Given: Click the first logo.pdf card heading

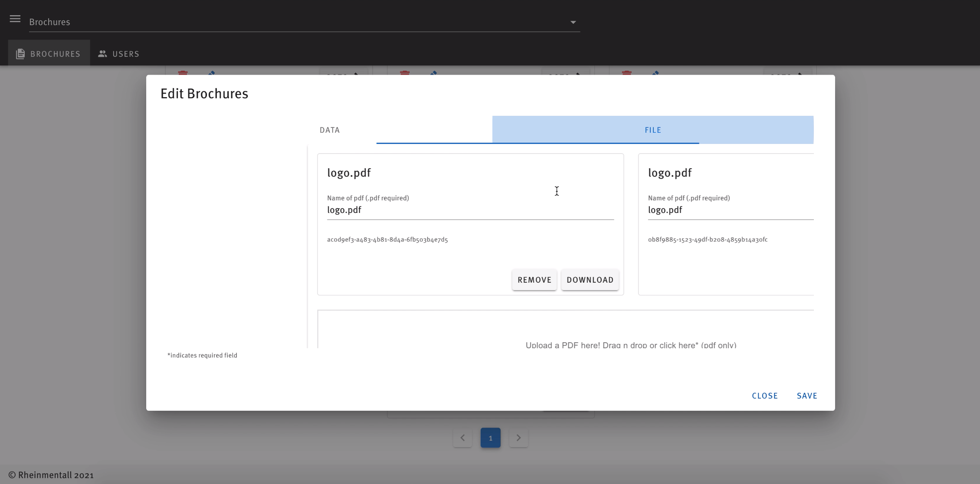Looking at the screenshot, I should coord(349,173).
